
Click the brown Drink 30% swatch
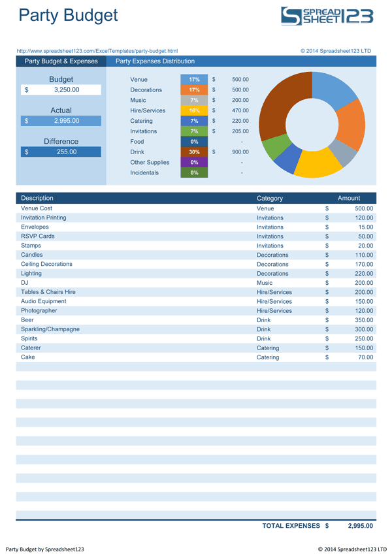pyautogui.click(x=194, y=152)
